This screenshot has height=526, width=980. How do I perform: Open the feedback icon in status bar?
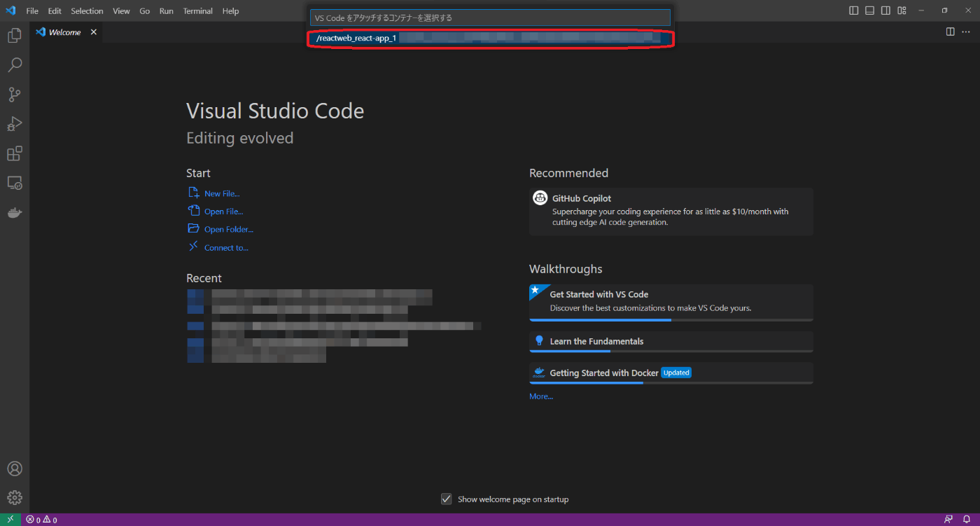pos(948,520)
